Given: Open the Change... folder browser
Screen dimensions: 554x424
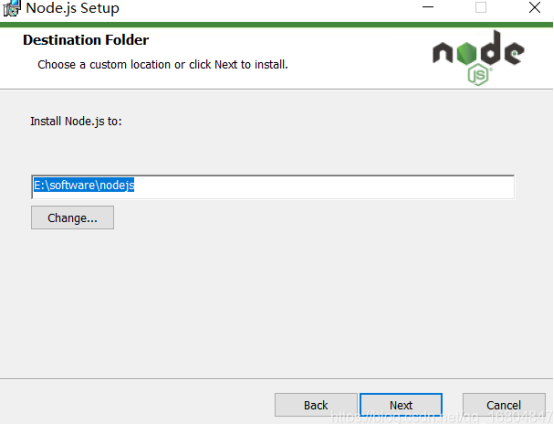Looking at the screenshot, I should 72,218.
